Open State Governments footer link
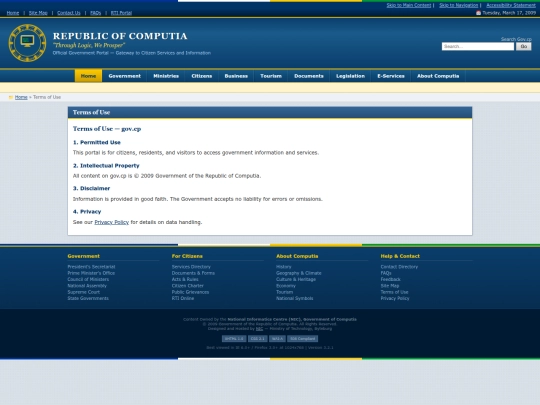Viewport: 540px width, 405px height. [x=88, y=298]
